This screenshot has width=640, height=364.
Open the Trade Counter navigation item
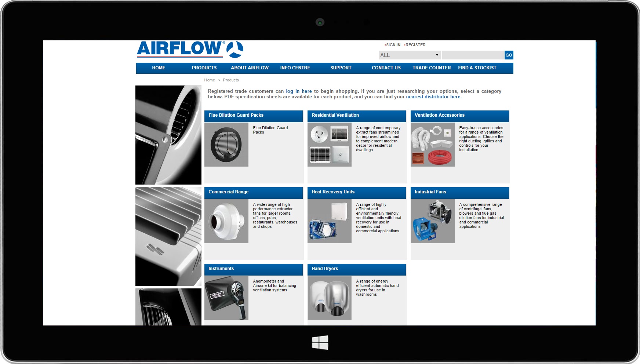pos(432,68)
